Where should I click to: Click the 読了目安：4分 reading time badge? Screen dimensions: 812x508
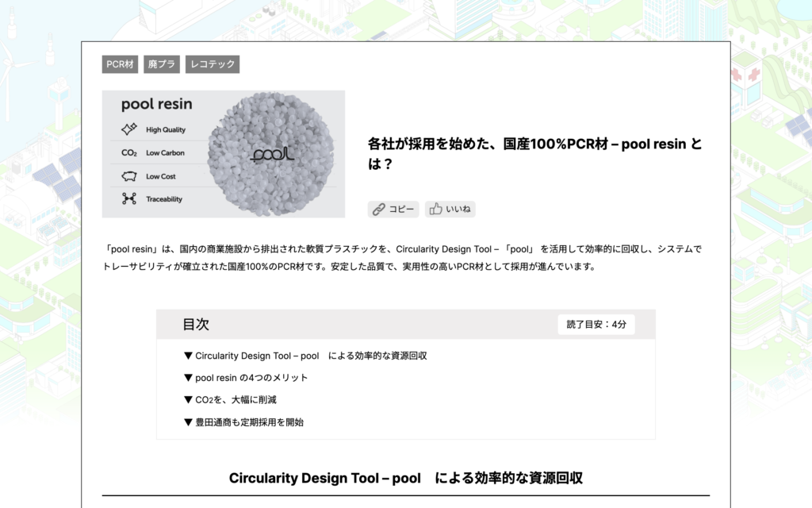click(x=596, y=324)
